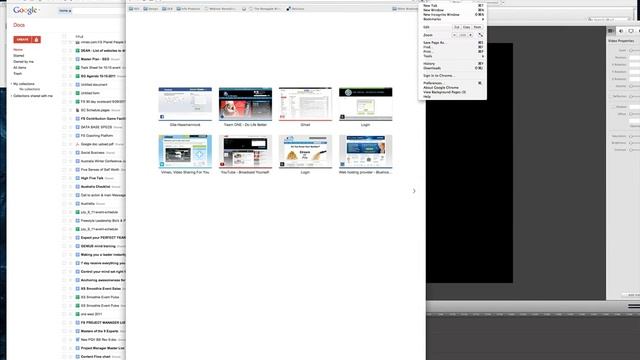Open the Team ONE - Do Life Better thumbnail

245,104
